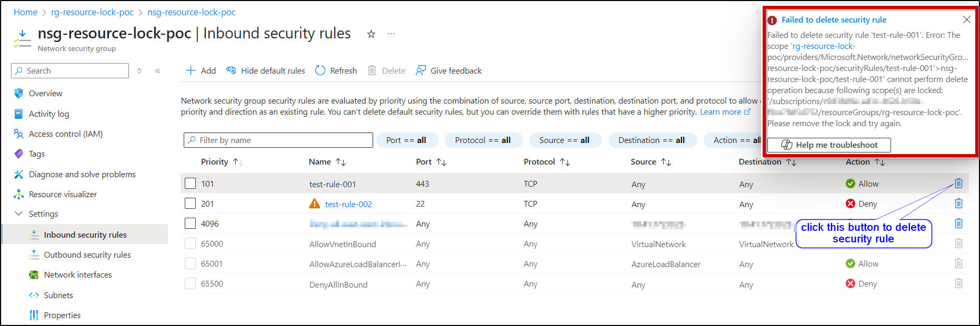The height and width of the screenshot is (326, 980).
Task: Click the Learn more link
Action: (x=725, y=112)
